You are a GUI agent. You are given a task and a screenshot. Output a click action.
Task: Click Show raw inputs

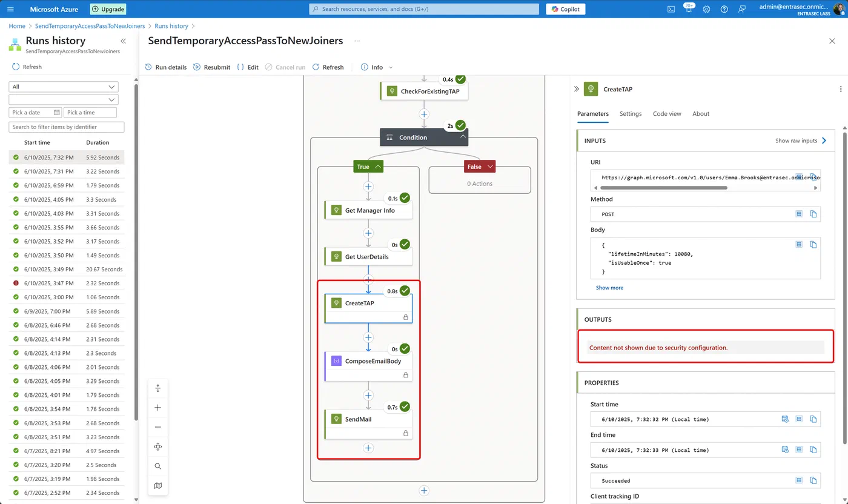801,141
